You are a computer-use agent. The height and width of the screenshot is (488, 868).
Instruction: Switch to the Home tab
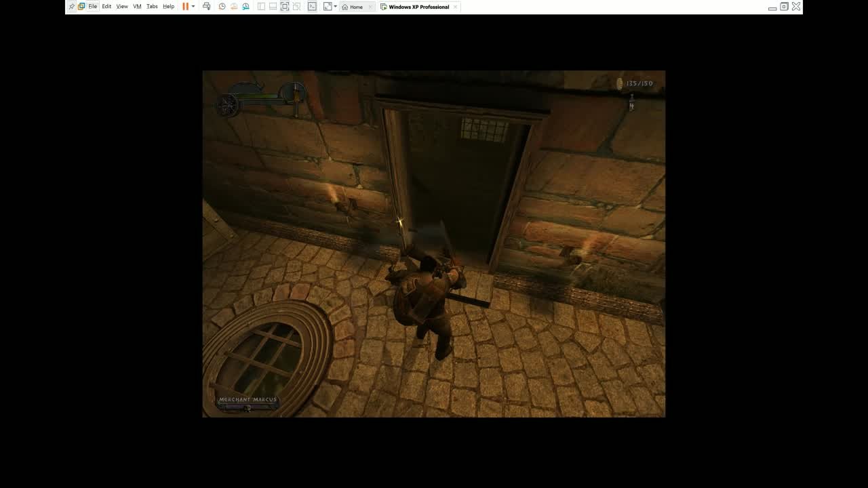point(353,7)
